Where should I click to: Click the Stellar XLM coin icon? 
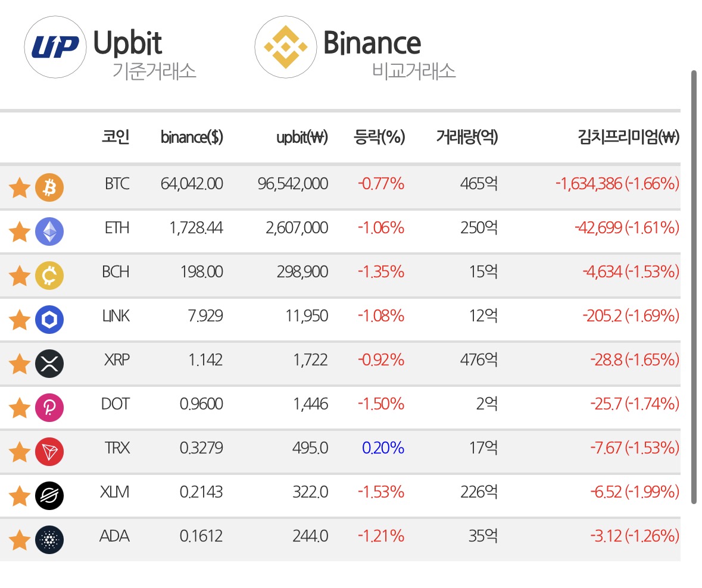click(x=49, y=496)
